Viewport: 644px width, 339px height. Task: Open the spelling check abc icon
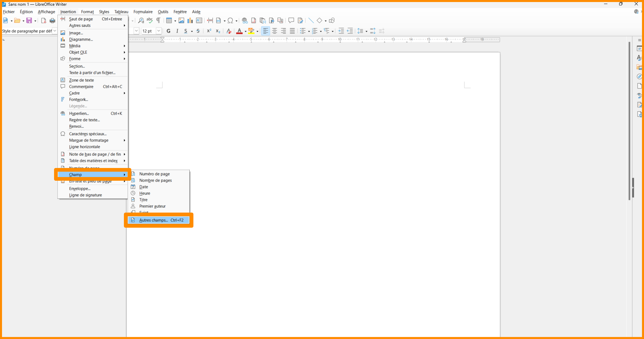coord(149,21)
